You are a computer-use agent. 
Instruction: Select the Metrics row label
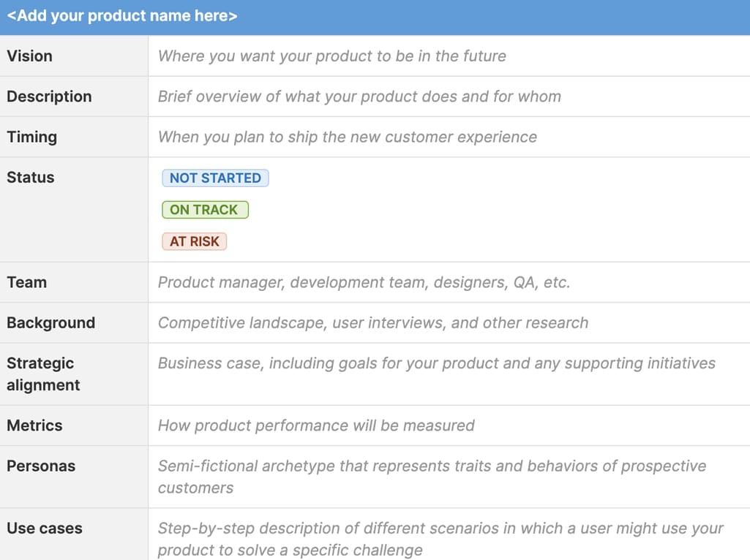(34, 425)
